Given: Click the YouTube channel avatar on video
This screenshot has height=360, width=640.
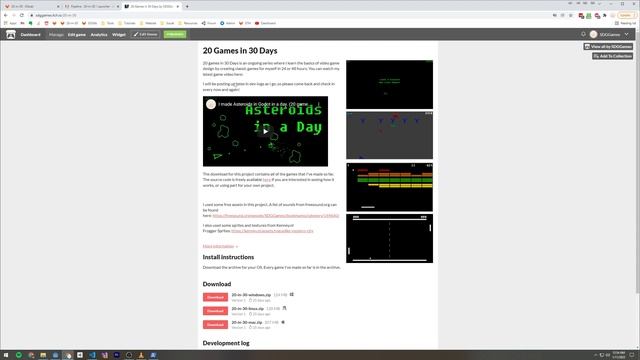Looking at the screenshot, I should point(211,104).
